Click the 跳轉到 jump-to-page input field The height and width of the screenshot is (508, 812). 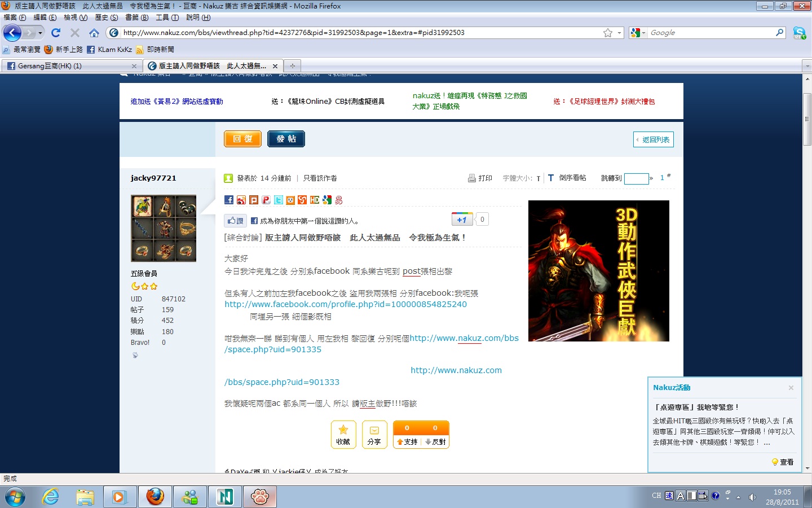(x=636, y=178)
